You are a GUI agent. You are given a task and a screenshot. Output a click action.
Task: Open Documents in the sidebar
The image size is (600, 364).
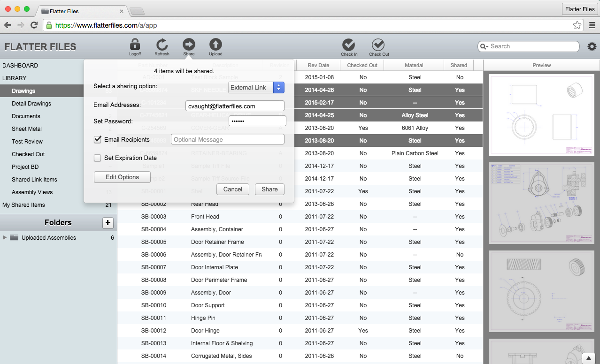coord(26,116)
